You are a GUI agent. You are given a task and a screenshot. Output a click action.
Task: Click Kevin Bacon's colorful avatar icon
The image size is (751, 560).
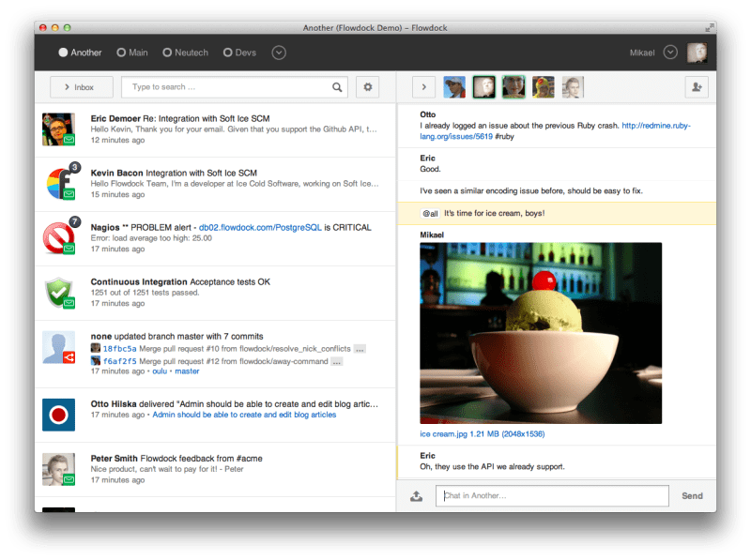pos(58,181)
